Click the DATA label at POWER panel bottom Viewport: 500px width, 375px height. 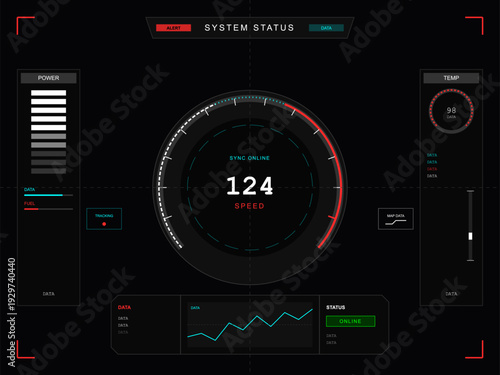coord(49,294)
